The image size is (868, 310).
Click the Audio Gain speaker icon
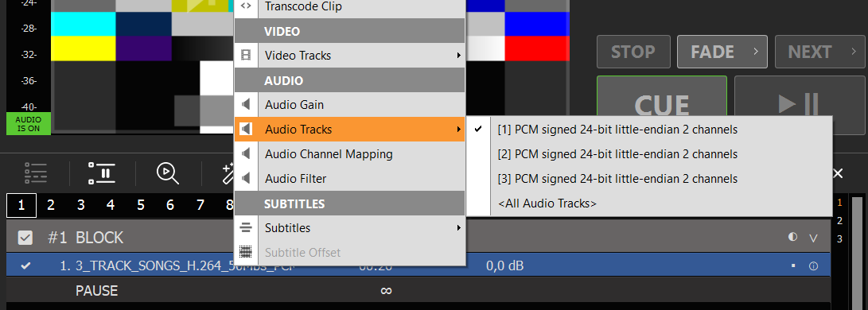247,104
